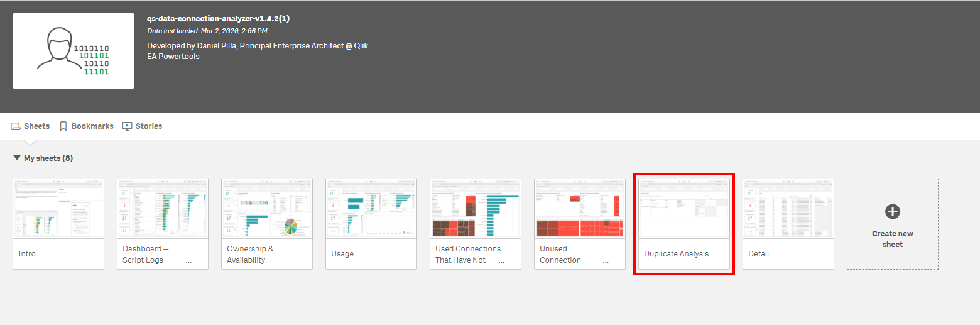Screen dimensions: 980x325
Task: Switch to the Stories tab
Action: click(149, 126)
